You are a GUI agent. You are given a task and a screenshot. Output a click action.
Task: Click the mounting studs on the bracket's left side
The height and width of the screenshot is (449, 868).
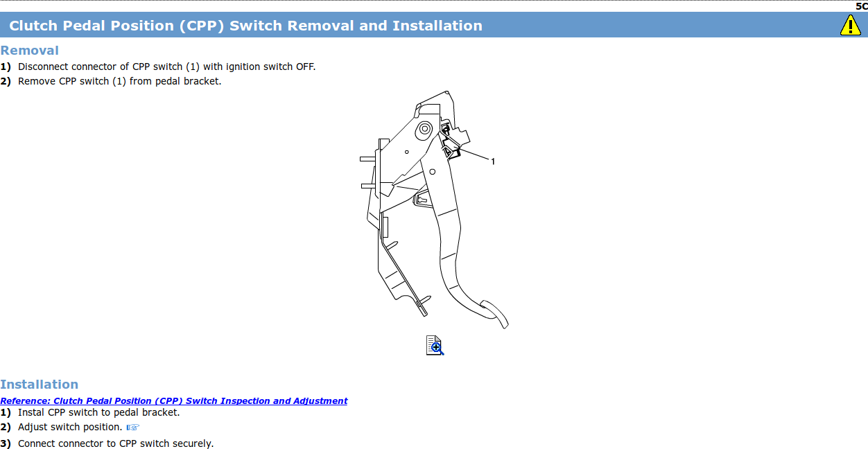[x=368, y=172]
